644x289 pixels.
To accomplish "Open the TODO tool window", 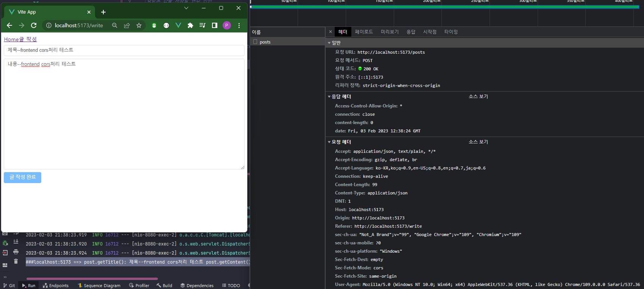I will 231,286.
